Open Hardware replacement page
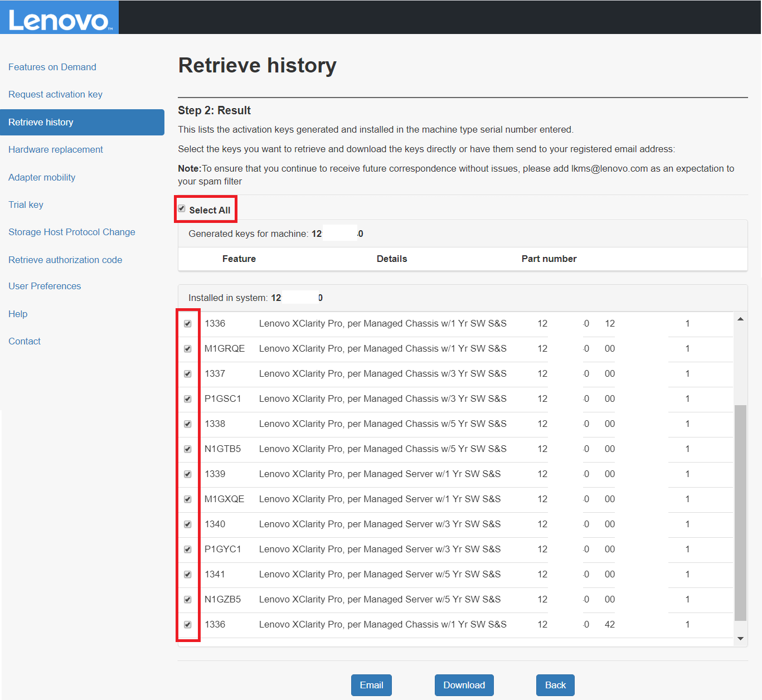 [56, 149]
